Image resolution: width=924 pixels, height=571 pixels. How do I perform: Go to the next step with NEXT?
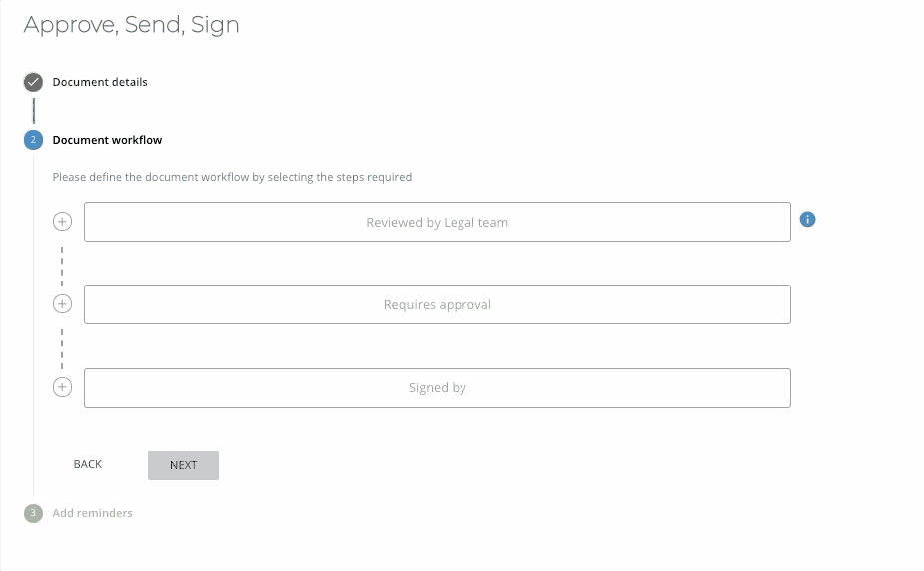(183, 465)
